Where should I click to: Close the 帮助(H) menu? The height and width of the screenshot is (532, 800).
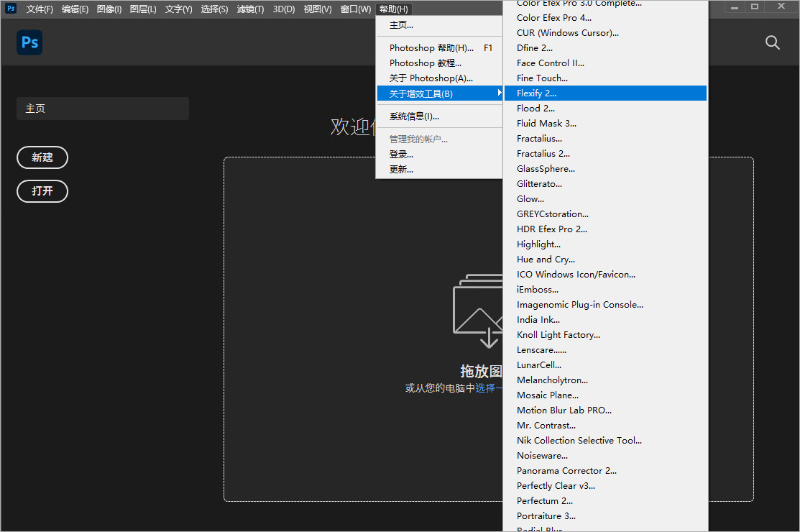click(393, 9)
